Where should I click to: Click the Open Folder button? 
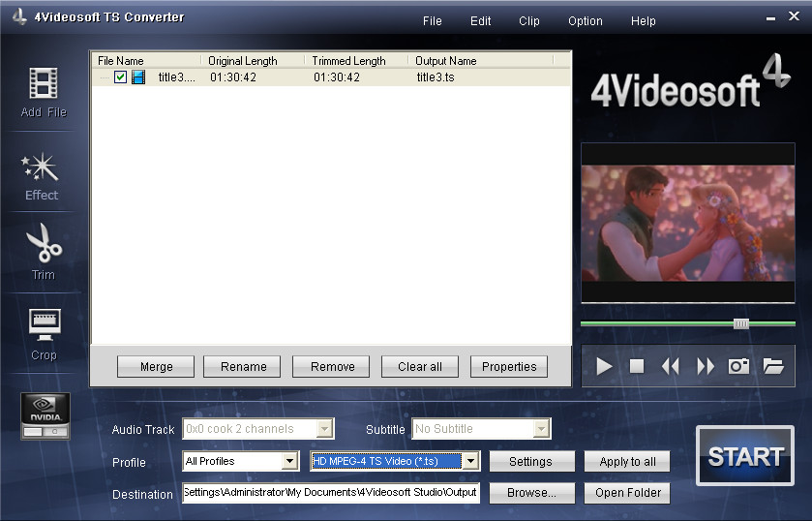tap(627, 493)
